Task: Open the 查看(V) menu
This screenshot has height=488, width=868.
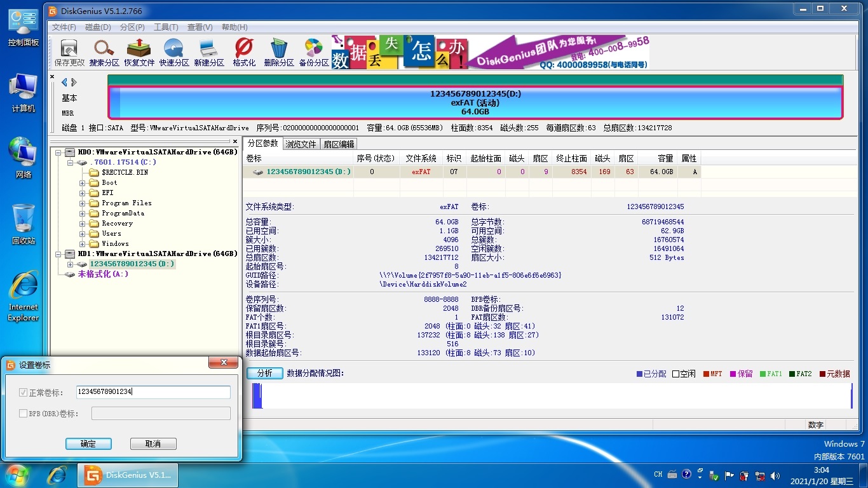Action: click(x=200, y=27)
